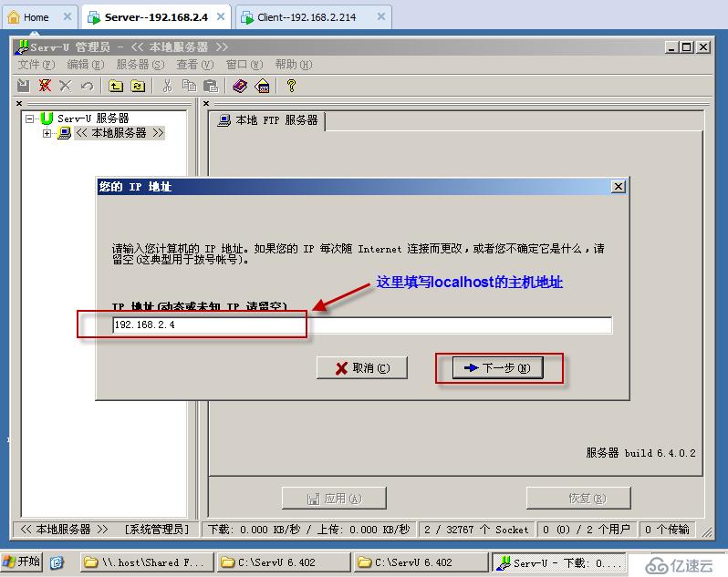The image size is (728, 577).
Task: Click the refresh folder toolbar icon
Action: coord(138,86)
